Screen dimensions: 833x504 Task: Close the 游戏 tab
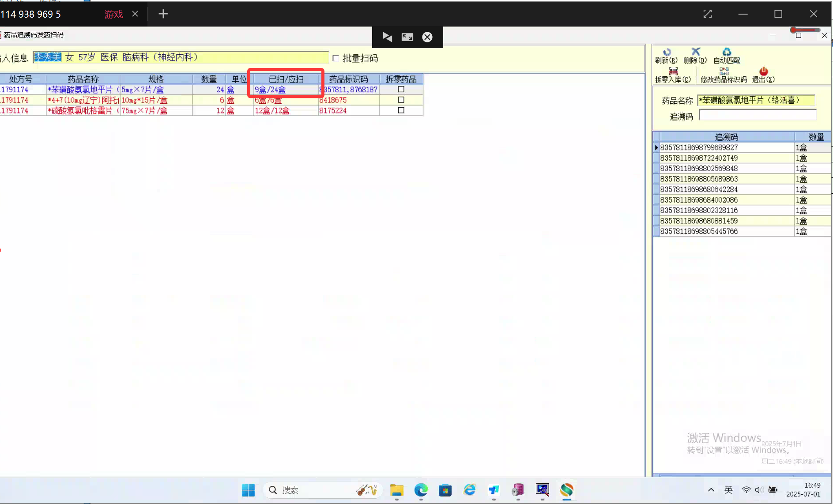point(135,14)
